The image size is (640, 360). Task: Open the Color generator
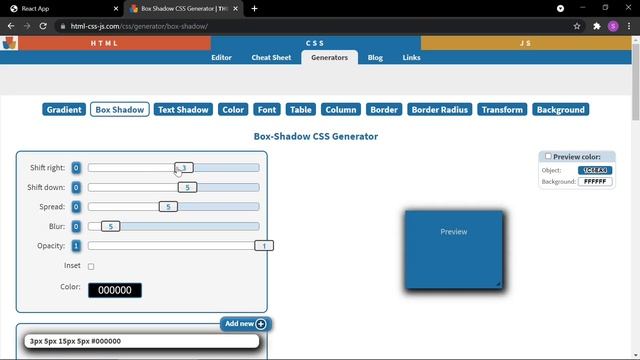point(233,109)
